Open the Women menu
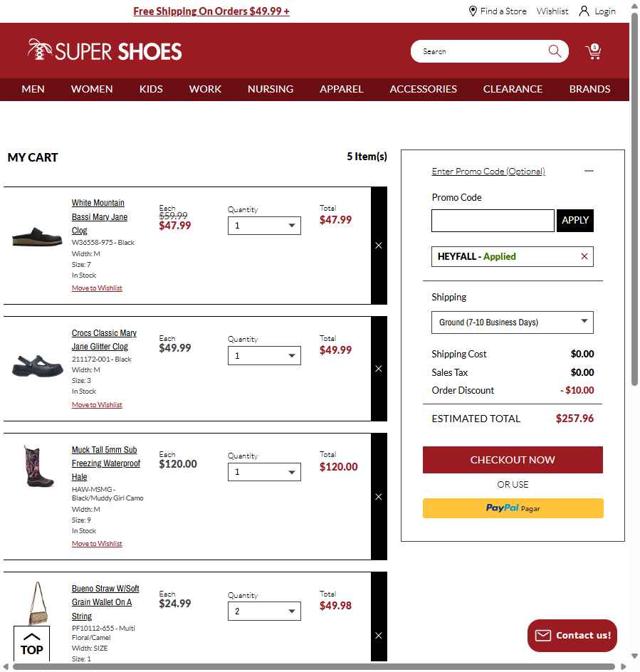640x672 pixels. coord(92,89)
